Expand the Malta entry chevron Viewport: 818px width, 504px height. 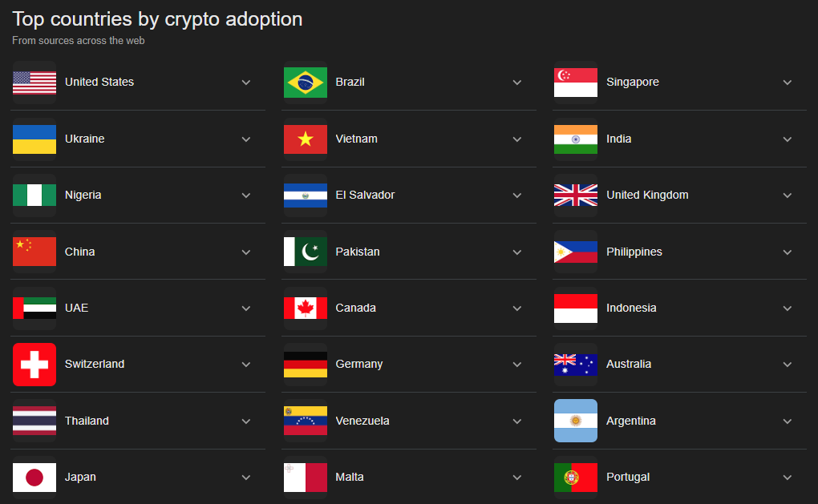coord(517,478)
